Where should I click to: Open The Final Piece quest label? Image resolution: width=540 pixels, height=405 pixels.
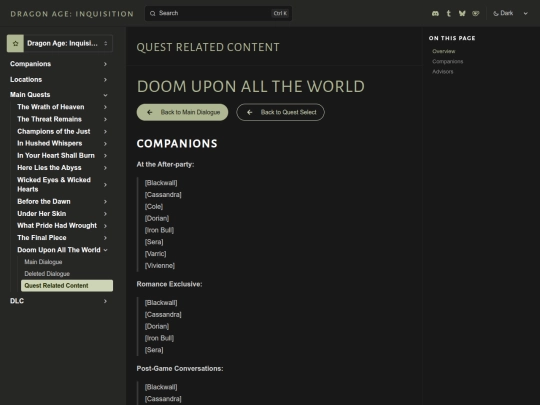pyautogui.click(x=42, y=238)
